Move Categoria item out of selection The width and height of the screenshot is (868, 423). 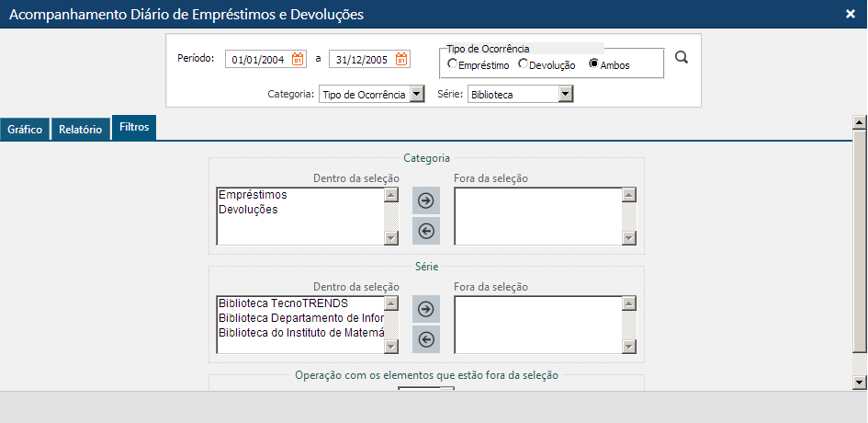pos(425,200)
